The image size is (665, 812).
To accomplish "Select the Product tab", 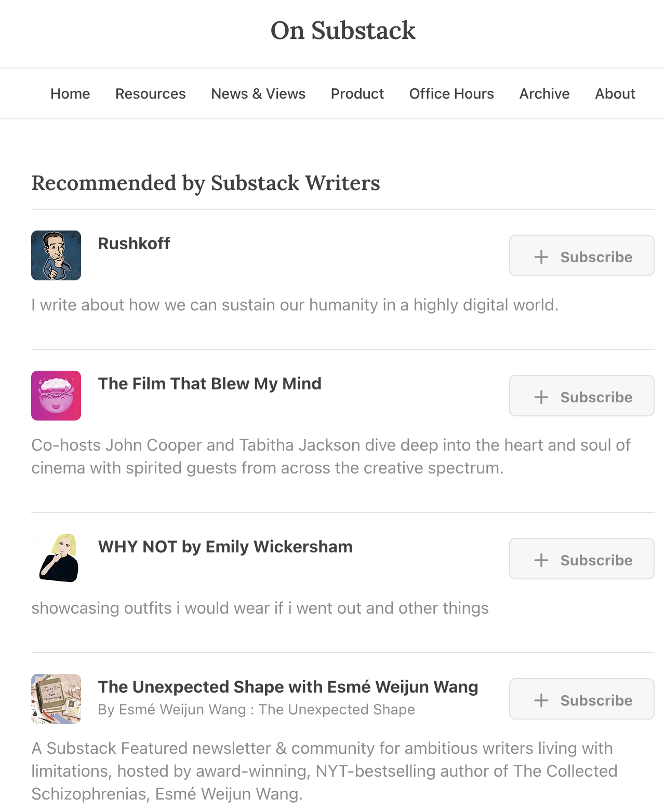I will click(357, 93).
